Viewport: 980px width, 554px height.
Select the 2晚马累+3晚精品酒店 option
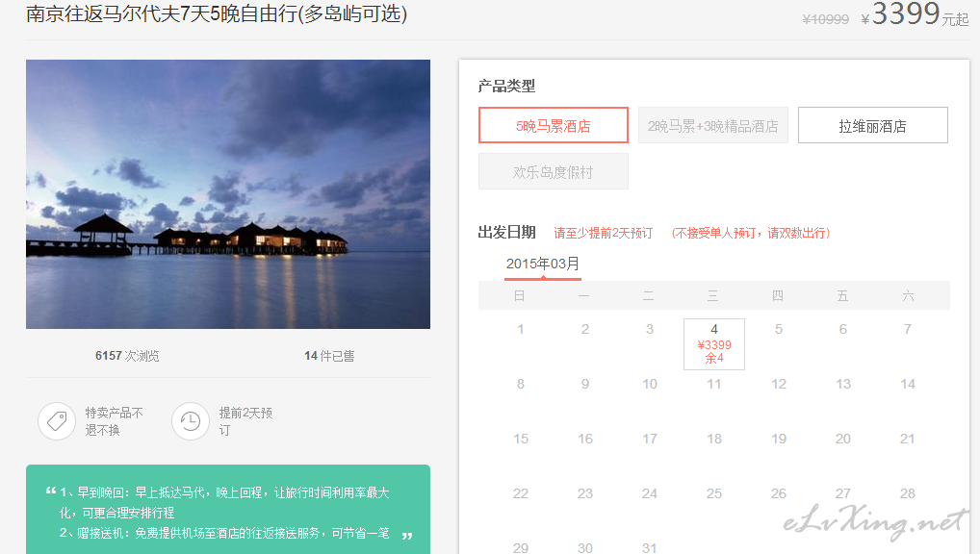point(713,126)
